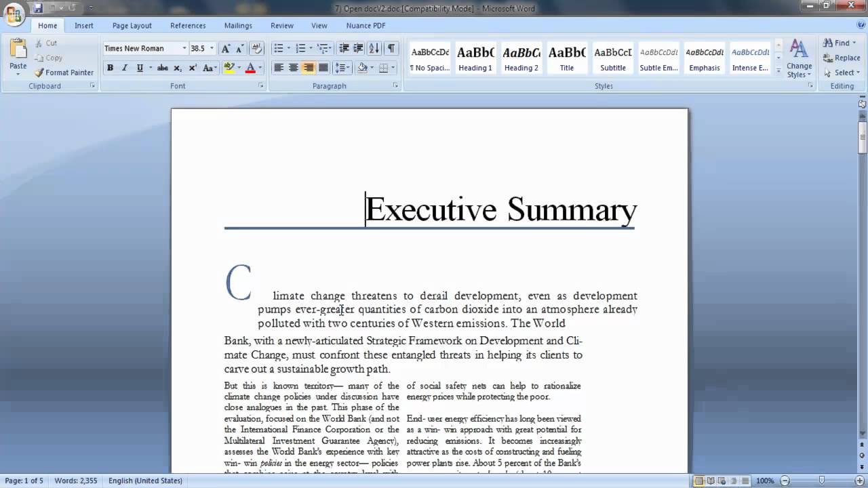The image size is (868, 488).
Task: Click the vertical scrollbar thumb
Action: [863, 136]
